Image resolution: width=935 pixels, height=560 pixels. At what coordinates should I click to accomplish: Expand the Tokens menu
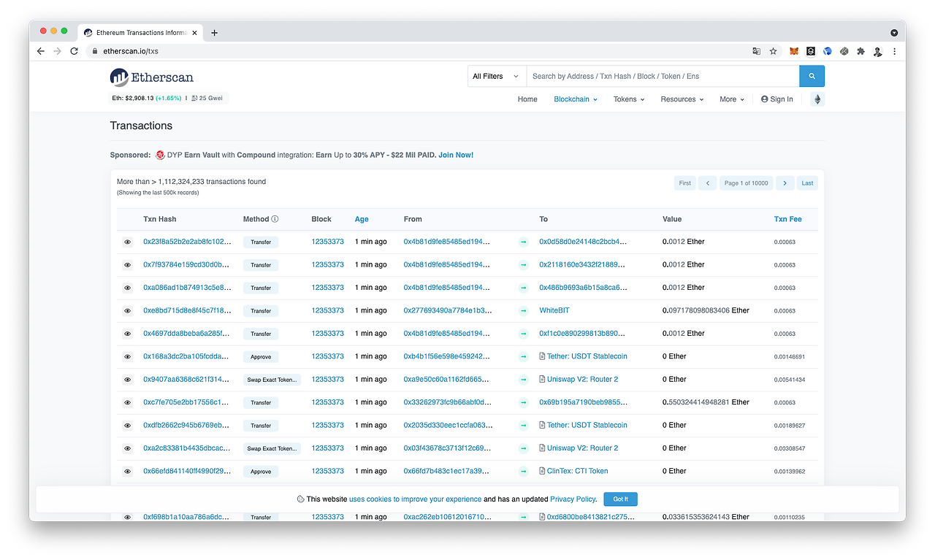point(629,99)
